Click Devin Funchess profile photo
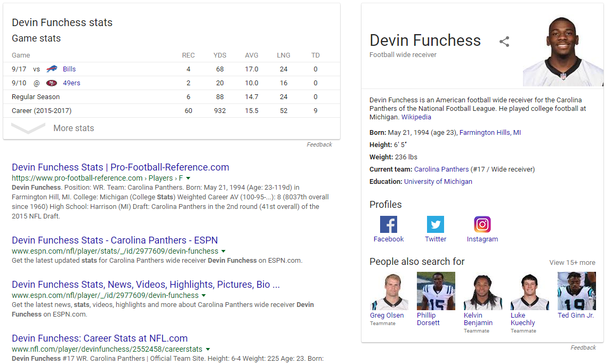 tap(563, 52)
